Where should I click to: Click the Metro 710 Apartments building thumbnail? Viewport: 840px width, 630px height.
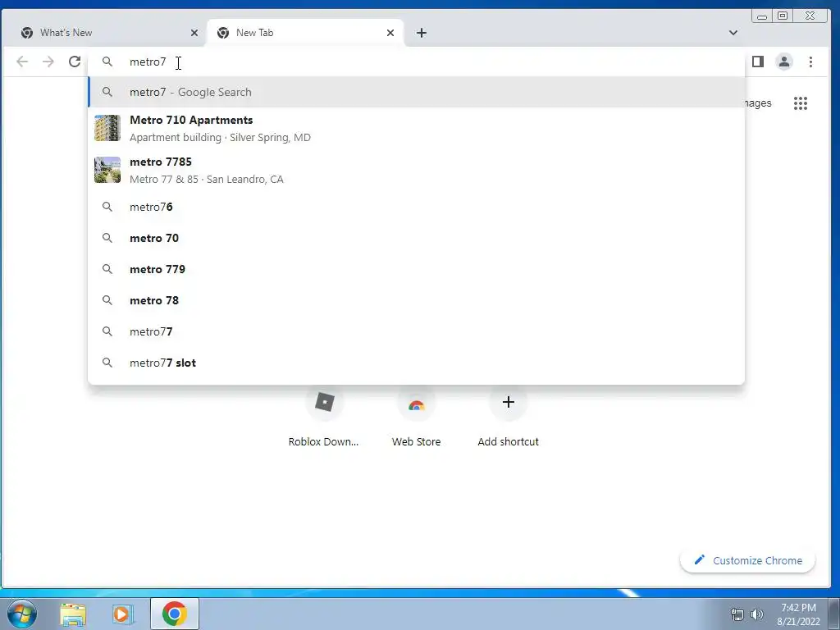click(x=107, y=128)
